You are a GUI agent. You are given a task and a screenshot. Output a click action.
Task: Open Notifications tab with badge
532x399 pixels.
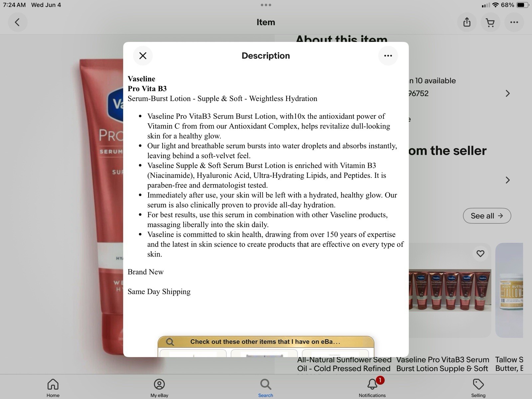coord(372,388)
